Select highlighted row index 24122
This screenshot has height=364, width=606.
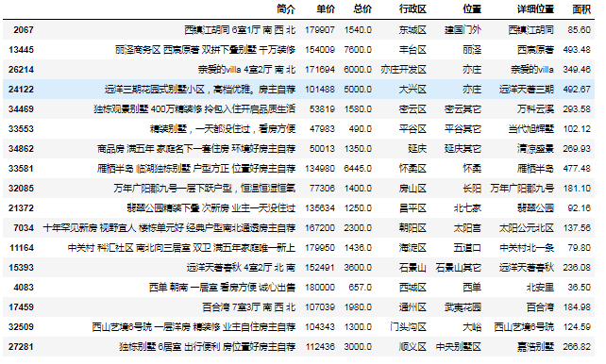point(21,90)
